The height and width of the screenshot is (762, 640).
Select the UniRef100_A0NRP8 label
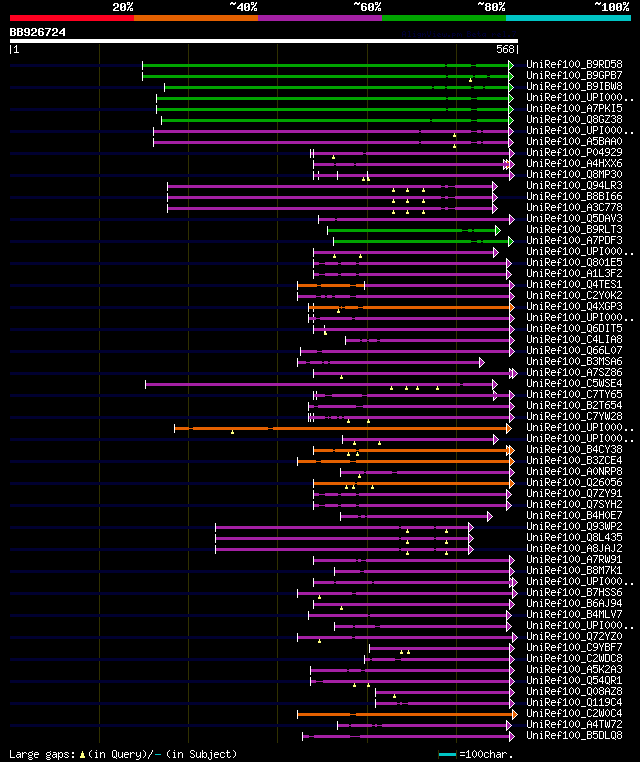(x=574, y=471)
